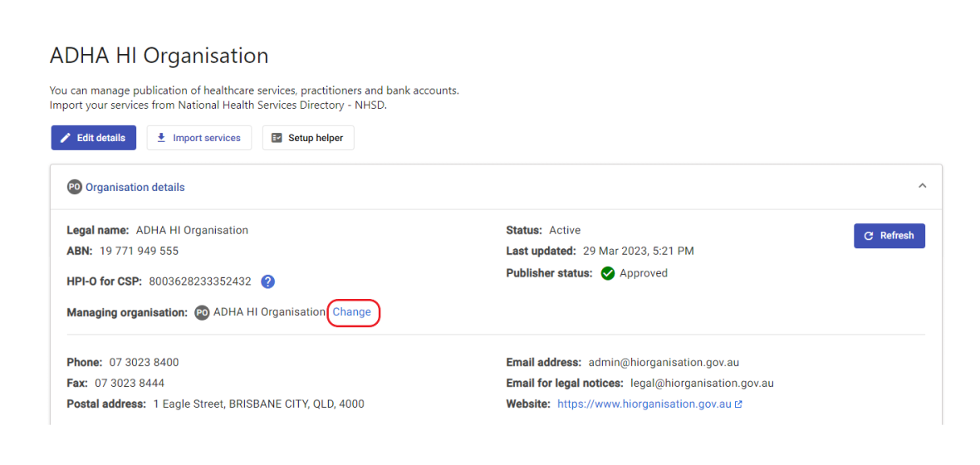Click the HPI-O for CSP help icon
The image size is (980, 465).
tap(267, 281)
